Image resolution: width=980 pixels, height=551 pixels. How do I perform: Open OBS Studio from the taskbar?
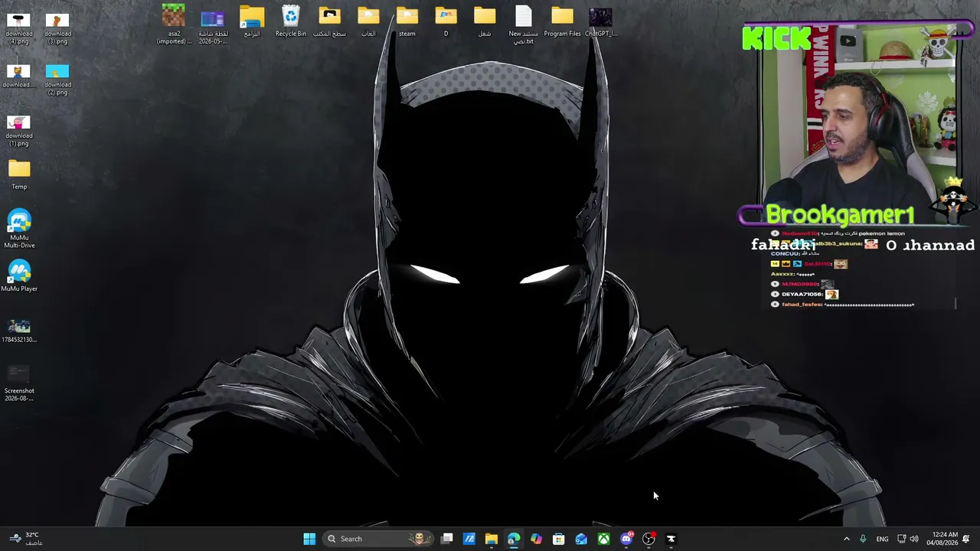click(648, 539)
